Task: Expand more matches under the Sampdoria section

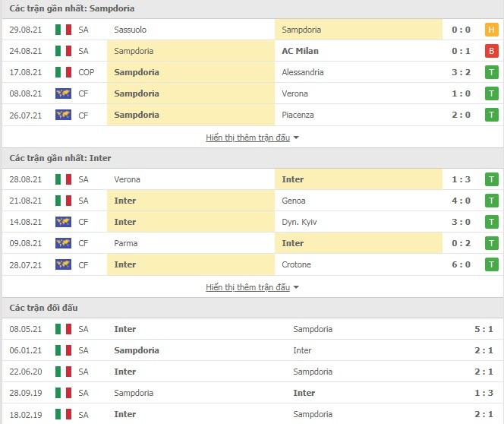Action: [247, 138]
